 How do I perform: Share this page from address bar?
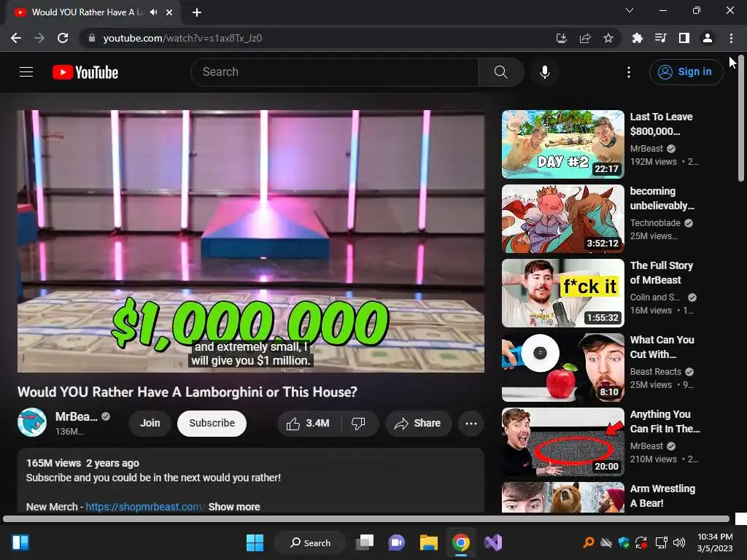click(585, 38)
